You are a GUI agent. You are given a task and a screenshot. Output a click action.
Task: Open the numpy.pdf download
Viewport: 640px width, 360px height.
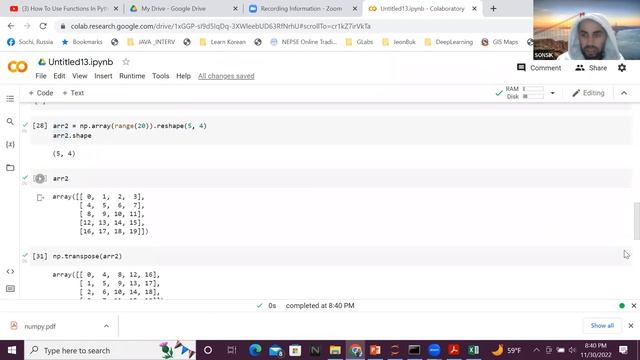tap(40, 326)
